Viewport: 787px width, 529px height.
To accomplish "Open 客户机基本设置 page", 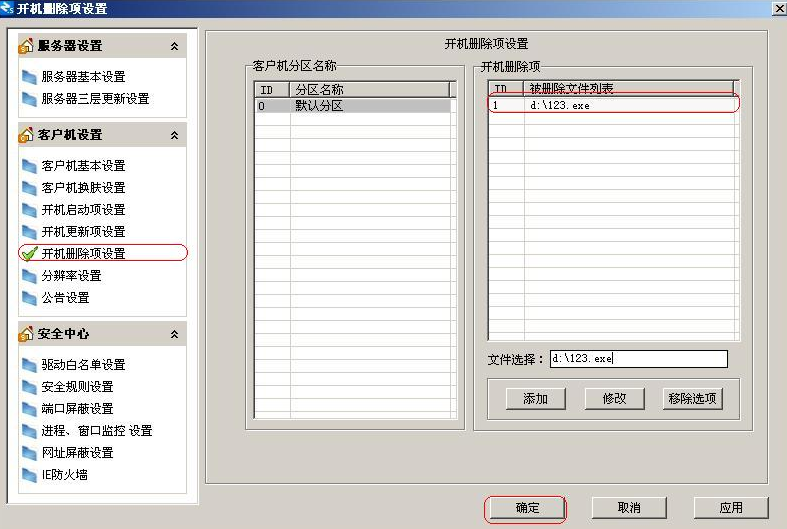I will [83, 166].
